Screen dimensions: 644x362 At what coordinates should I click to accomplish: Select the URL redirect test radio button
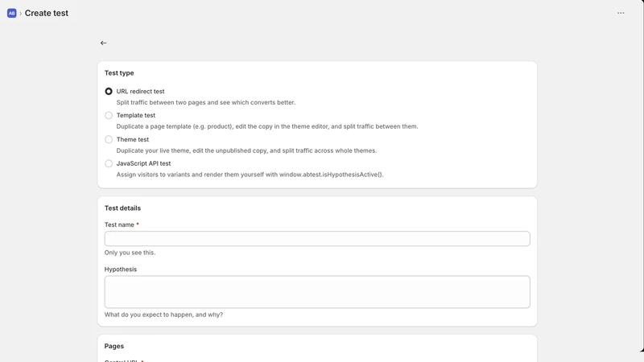point(109,91)
